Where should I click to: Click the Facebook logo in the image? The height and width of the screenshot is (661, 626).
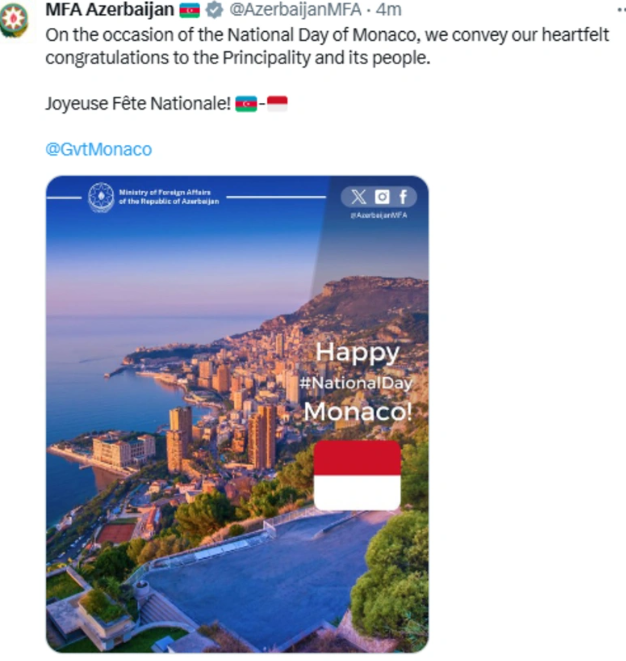click(403, 197)
